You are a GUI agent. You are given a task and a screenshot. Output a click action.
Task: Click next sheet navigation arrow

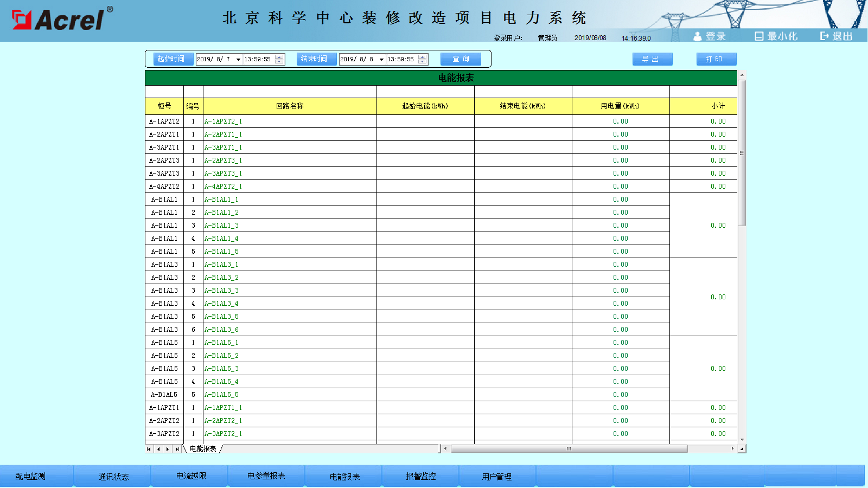tap(168, 449)
